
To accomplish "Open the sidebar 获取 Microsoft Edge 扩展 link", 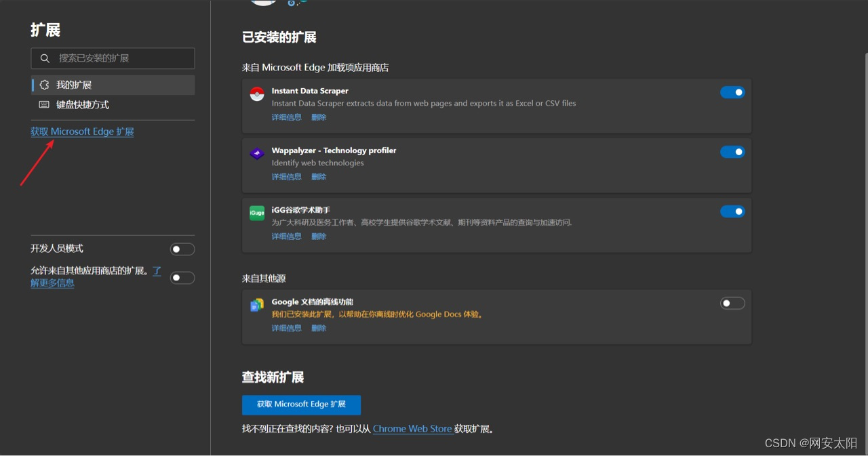I will click(82, 131).
